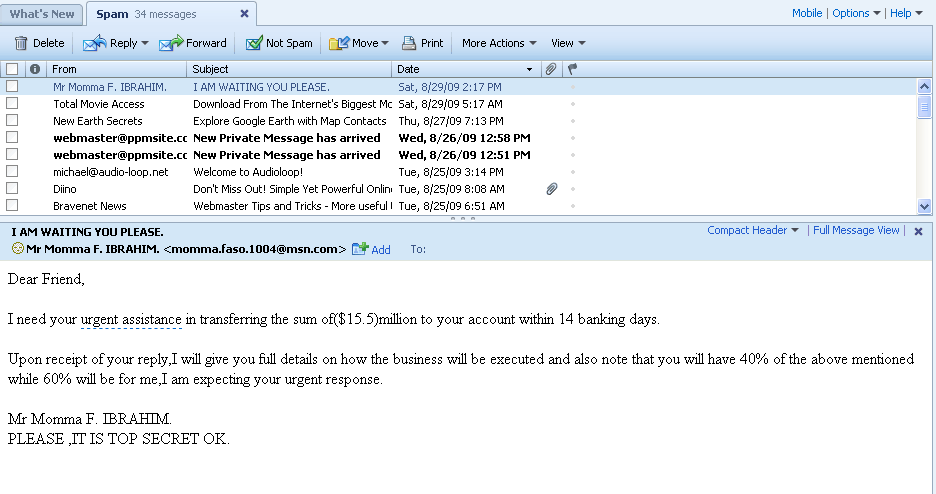Click the Delete trash can icon
This screenshot has width=936, height=494.
(x=21, y=43)
